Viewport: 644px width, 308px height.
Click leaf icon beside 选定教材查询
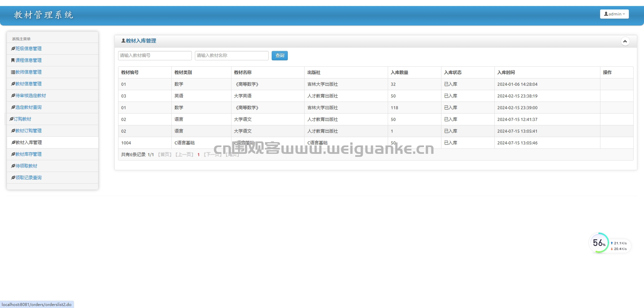[13, 107]
